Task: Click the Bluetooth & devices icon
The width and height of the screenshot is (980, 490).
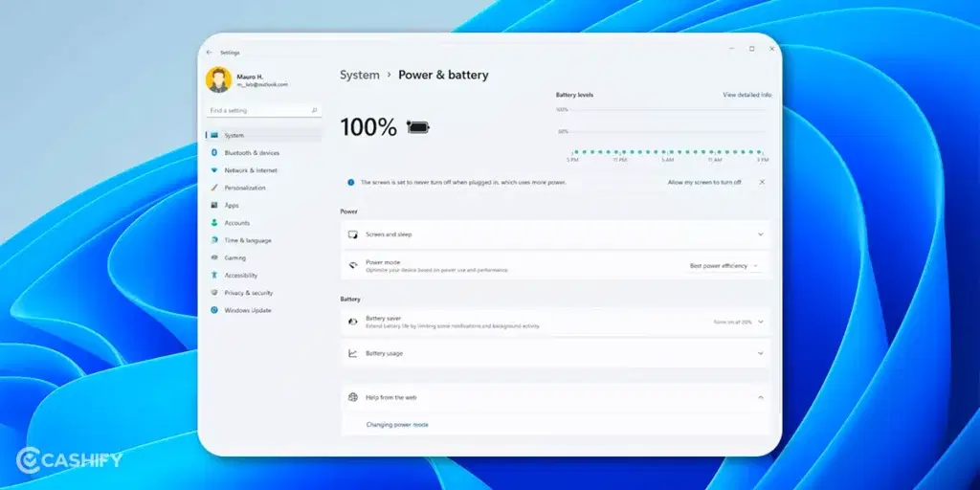Action: pyautogui.click(x=213, y=152)
